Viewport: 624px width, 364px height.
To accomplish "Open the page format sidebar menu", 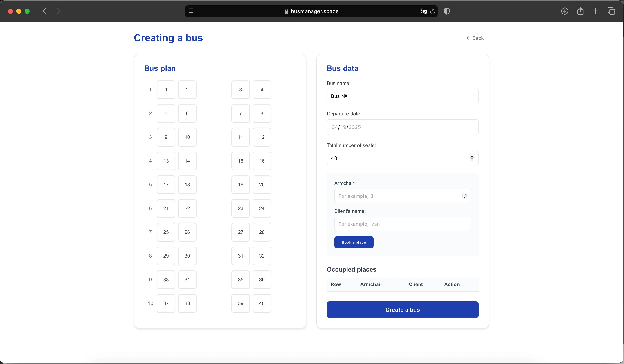I will 191,11.
